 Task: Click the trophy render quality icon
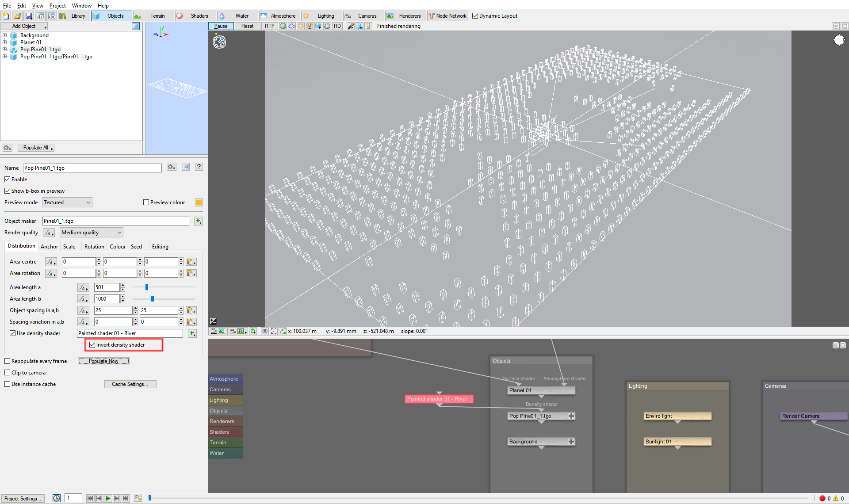click(310, 26)
